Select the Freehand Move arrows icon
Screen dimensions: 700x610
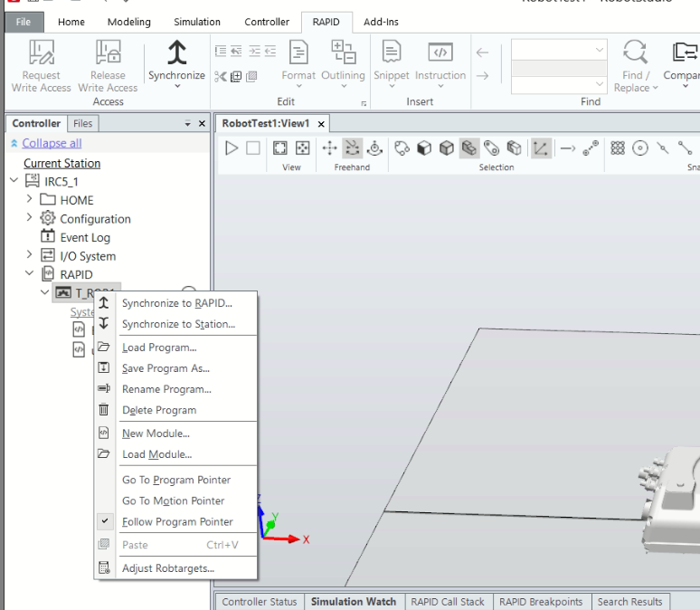pos(329,148)
